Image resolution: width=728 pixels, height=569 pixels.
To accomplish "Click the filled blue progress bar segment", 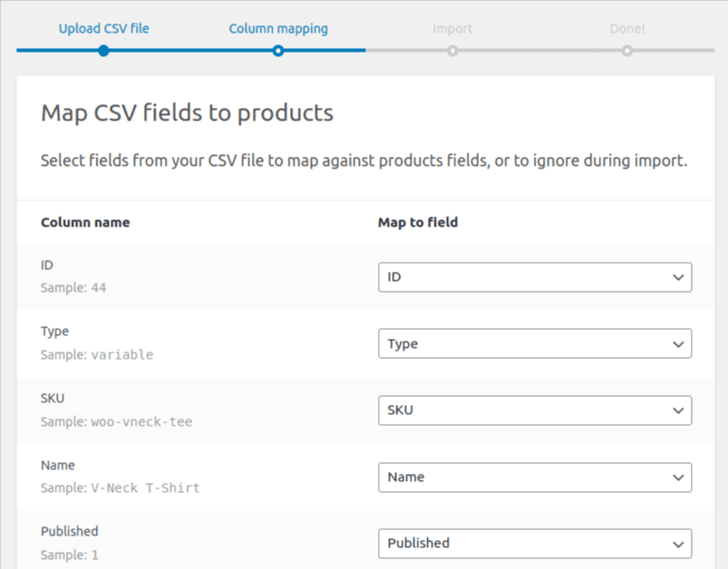I will click(x=190, y=51).
